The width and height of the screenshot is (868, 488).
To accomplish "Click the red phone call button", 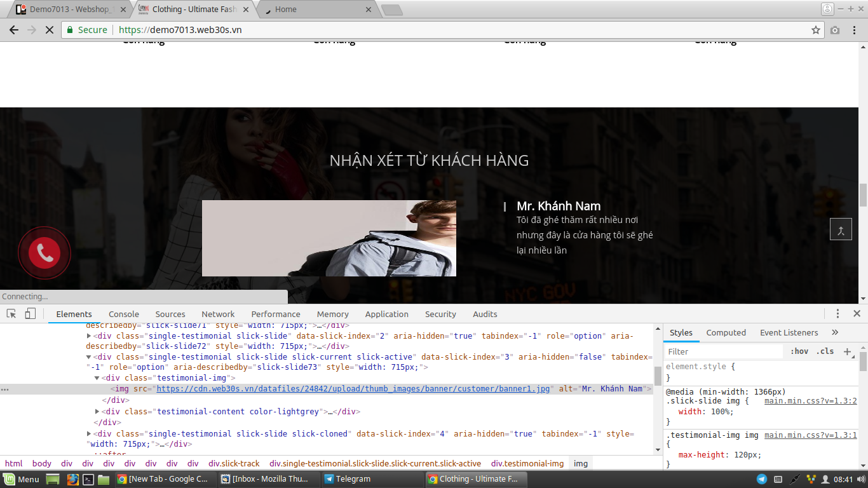I will (44, 253).
